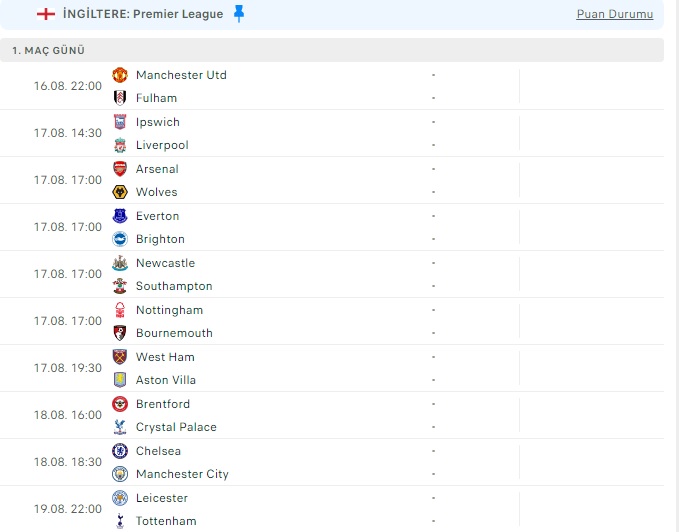Click the Manchester Utd club crest
The height and width of the screenshot is (532, 679).
coord(120,75)
